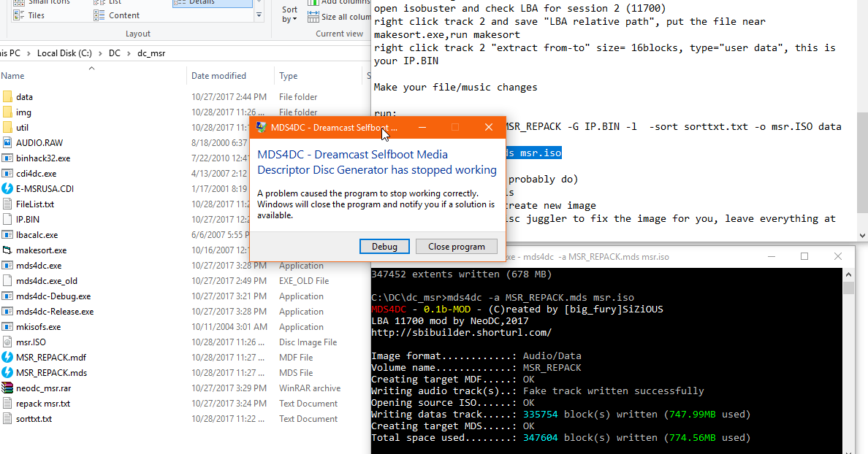The height and width of the screenshot is (454, 868).
Task: Open the util folder icon
Action: [7, 128]
